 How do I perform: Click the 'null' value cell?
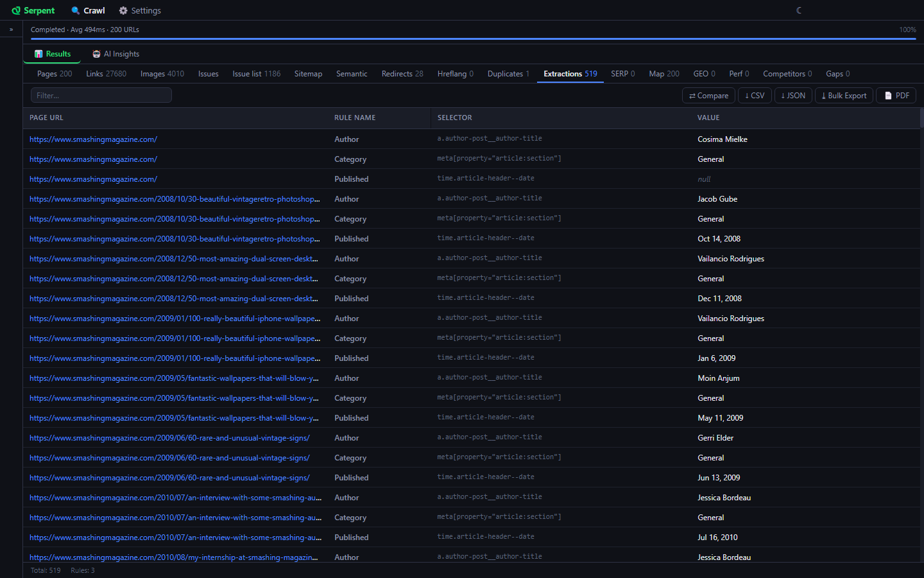tap(704, 179)
